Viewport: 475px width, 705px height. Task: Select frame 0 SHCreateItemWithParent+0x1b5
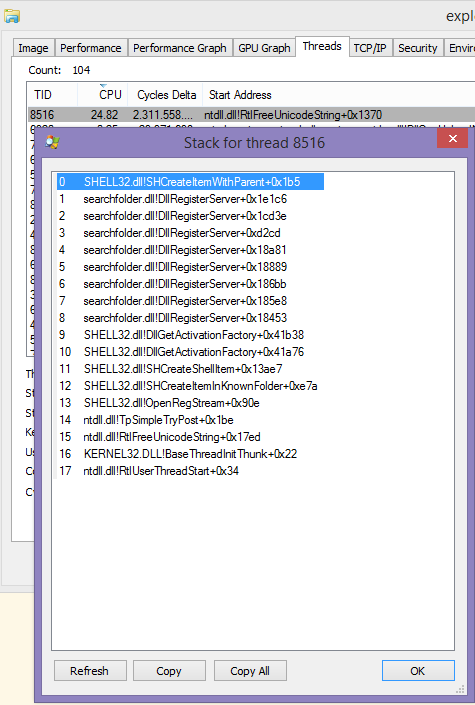tap(190, 182)
